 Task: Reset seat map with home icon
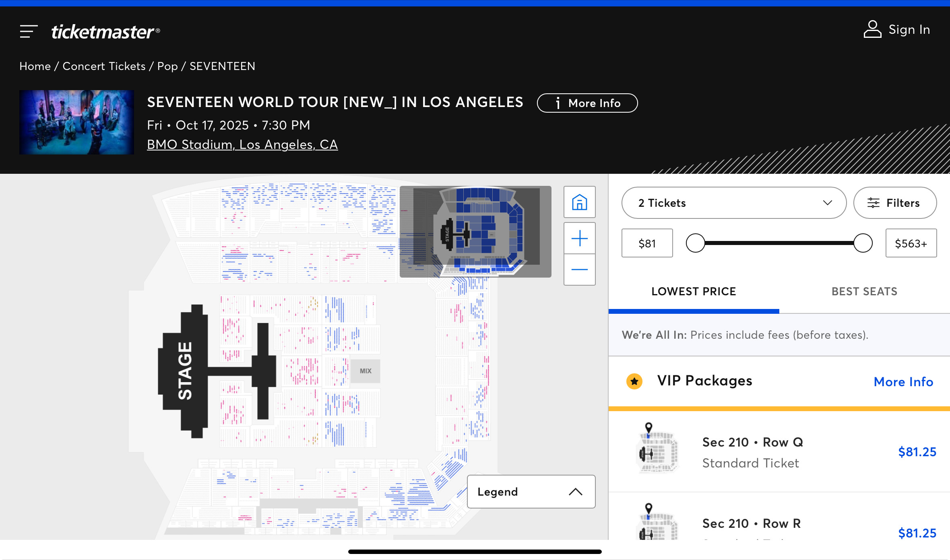point(579,202)
